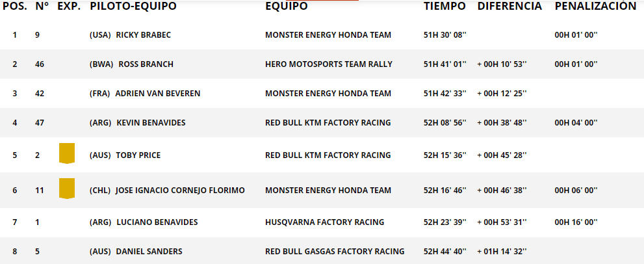Image resolution: width=644 pixels, height=264 pixels.
Task: Click the TIEMPO column header
Action: pos(444,6)
